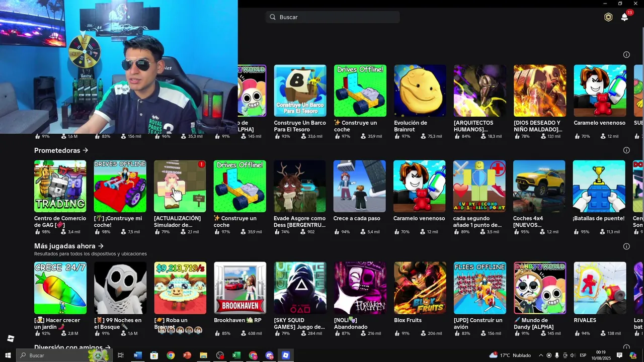
Task: Open the RIVALES game thumbnail
Action: pos(600,288)
